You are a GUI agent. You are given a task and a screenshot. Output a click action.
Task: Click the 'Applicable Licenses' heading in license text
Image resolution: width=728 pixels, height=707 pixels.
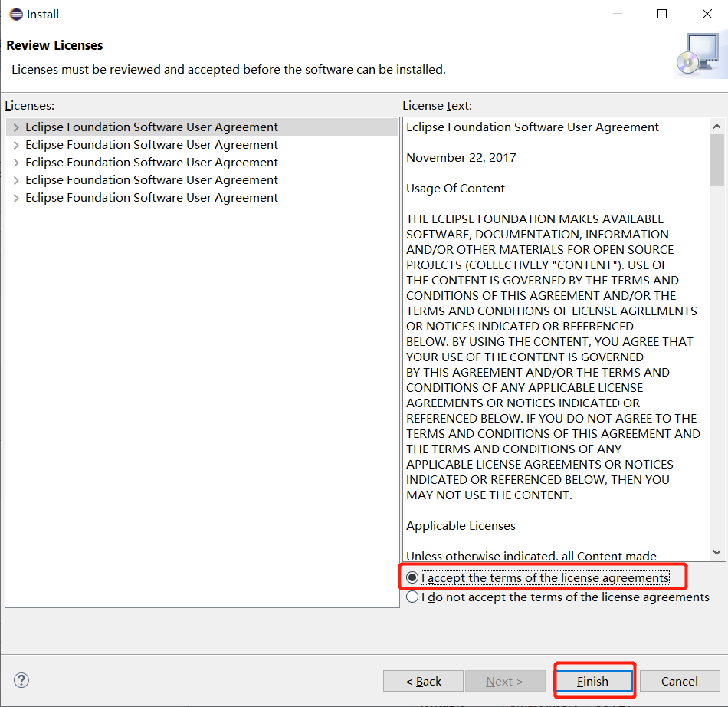coord(461,526)
